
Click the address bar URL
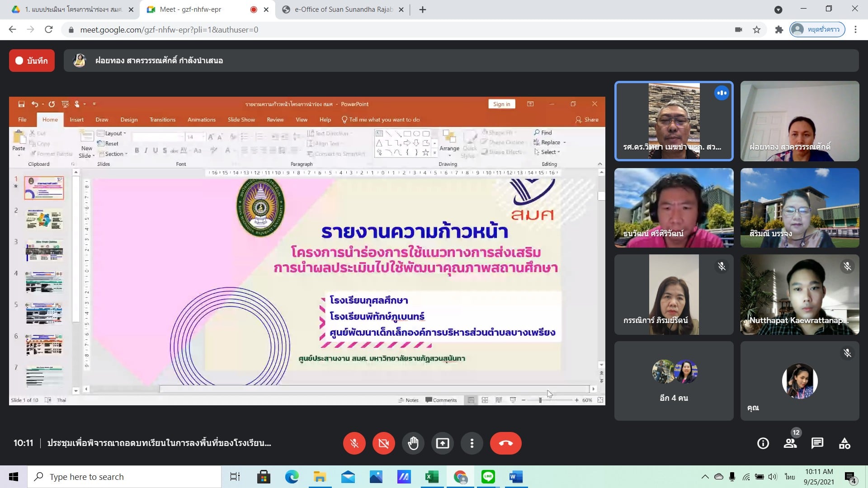(169, 30)
